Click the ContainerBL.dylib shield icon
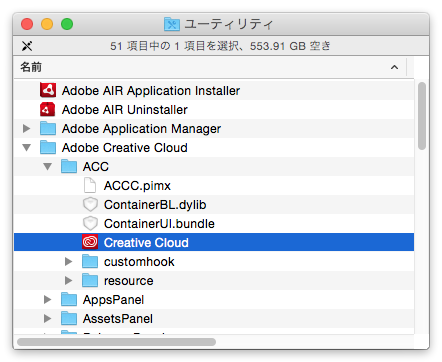This screenshot has height=362, width=442. (90, 204)
